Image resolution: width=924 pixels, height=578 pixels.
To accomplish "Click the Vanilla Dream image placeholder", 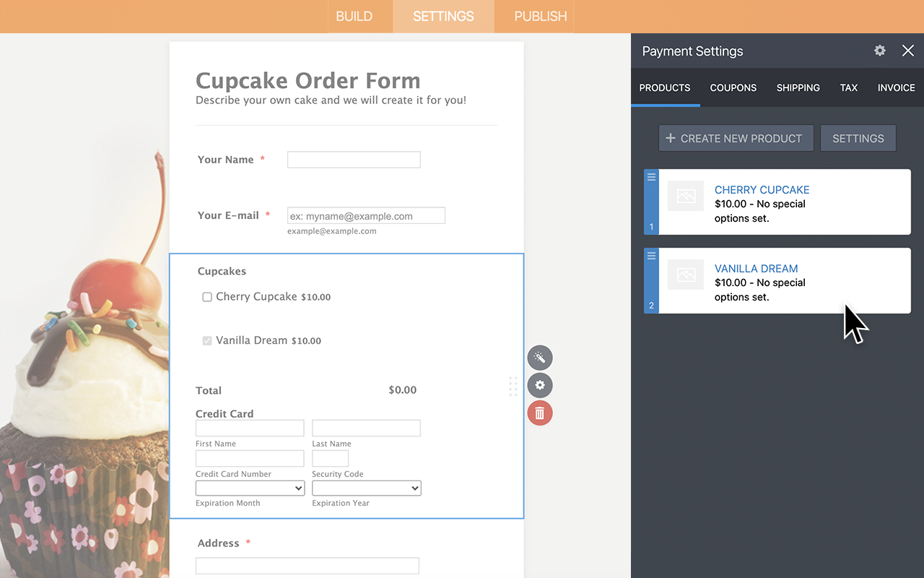I will (685, 275).
